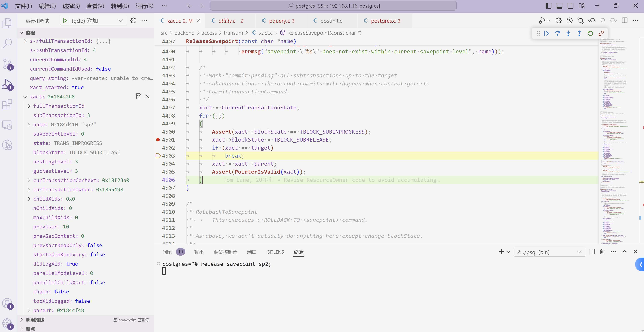Open 运行(R) menu
Screen dimensions: 644x332
[x=144, y=6]
